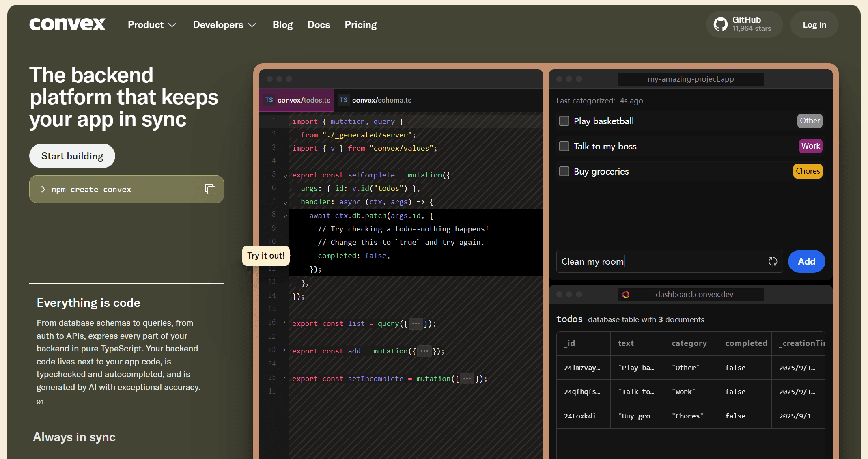The height and width of the screenshot is (459, 868).
Task: Click the terminal prompt arrow before npm
Action: click(x=43, y=190)
